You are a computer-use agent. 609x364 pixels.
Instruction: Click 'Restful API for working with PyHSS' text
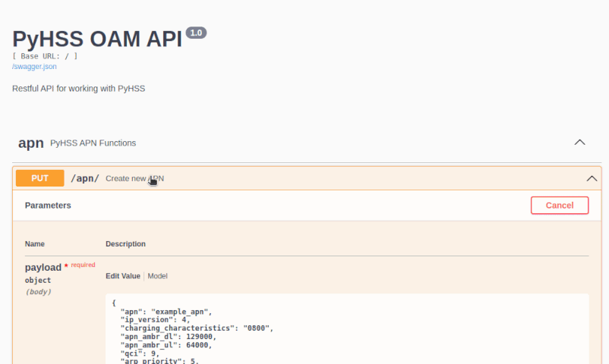(78, 89)
